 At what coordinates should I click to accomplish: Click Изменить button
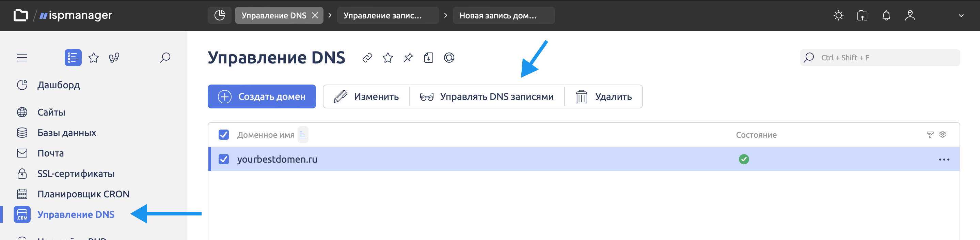pos(366,96)
